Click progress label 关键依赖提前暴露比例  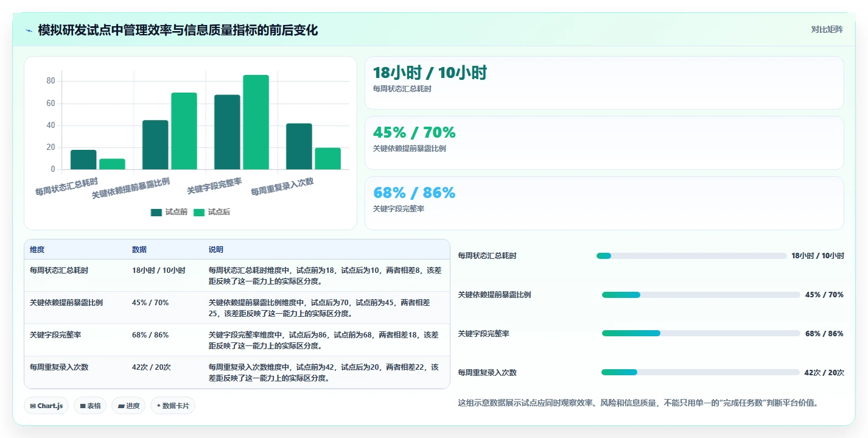click(494, 295)
